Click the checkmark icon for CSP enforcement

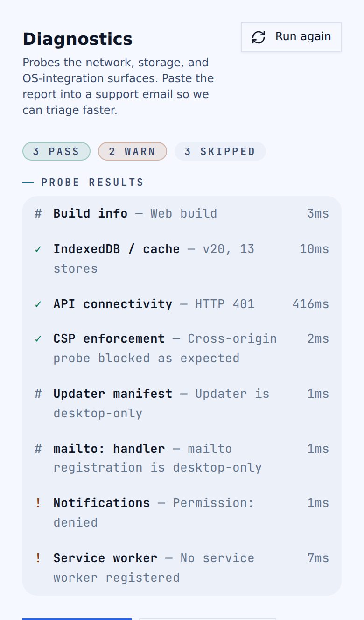point(38,339)
